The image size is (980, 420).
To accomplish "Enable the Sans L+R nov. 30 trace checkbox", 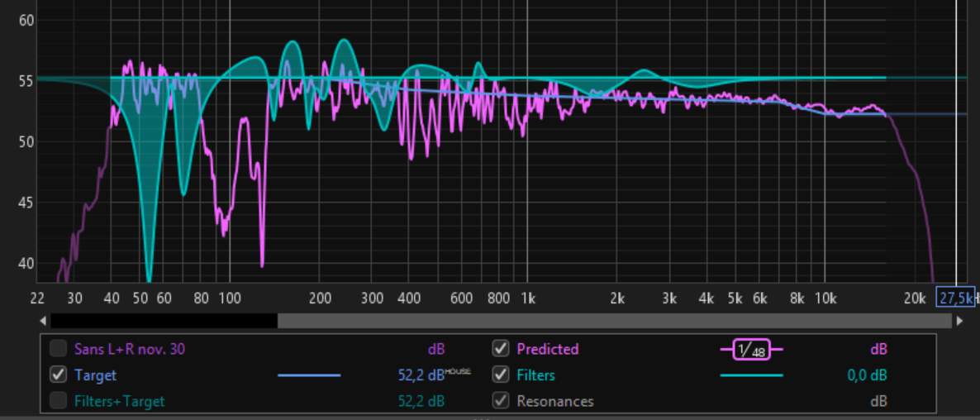I will pyautogui.click(x=59, y=349).
